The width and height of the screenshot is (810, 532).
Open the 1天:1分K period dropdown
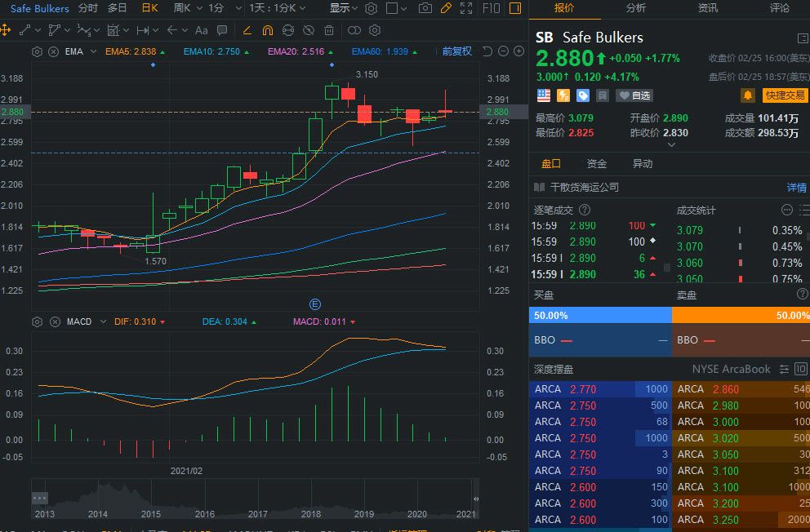pyautogui.click(x=278, y=8)
